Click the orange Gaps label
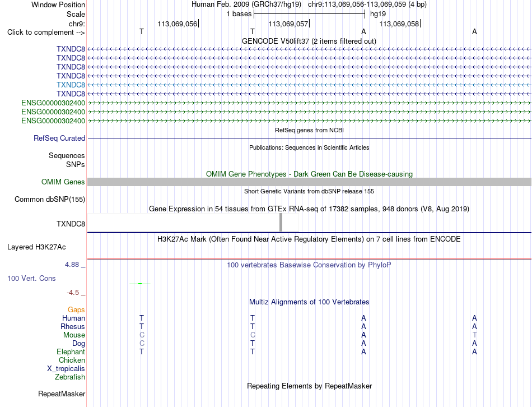 76,310
